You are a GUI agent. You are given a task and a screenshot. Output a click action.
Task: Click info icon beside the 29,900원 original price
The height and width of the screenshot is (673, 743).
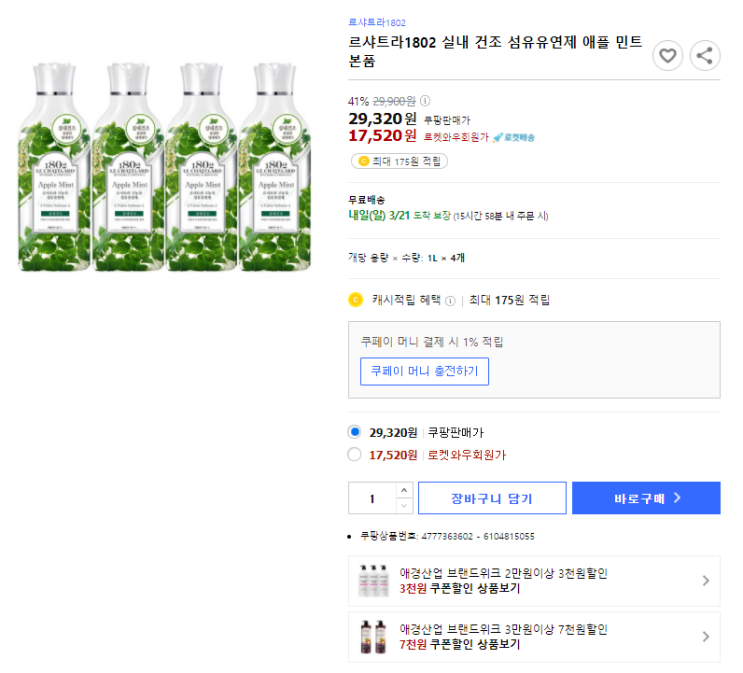pyautogui.click(x=425, y=101)
